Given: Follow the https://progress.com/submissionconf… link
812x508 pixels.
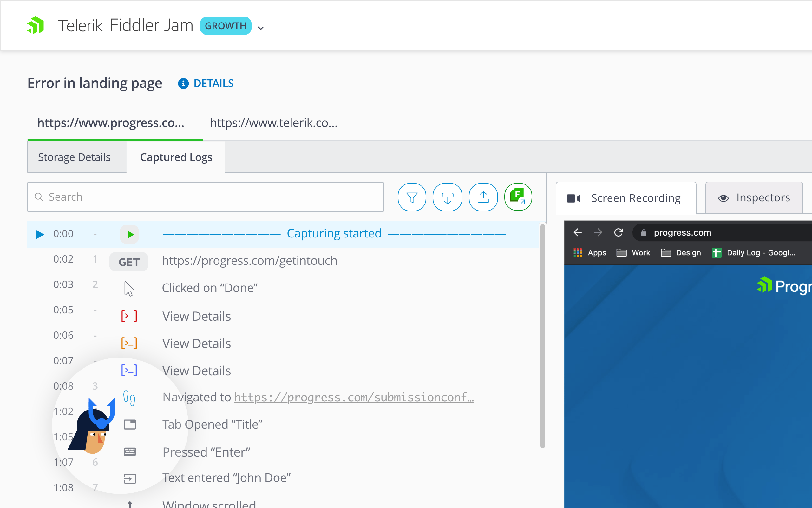Looking at the screenshot, I should 354,398.
